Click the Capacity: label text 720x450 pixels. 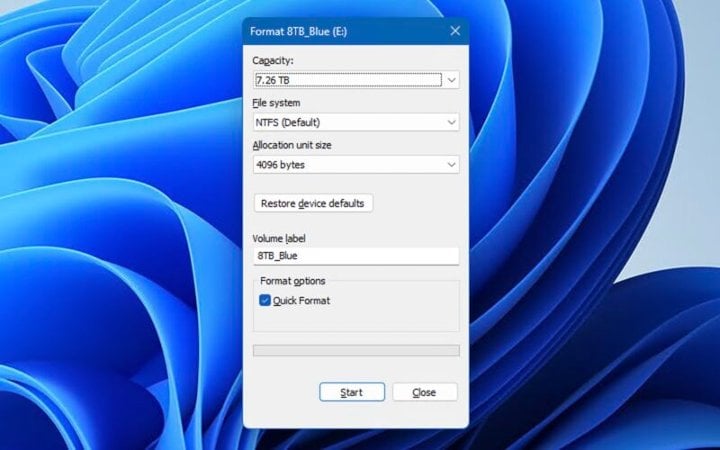[x=273, y=61]
